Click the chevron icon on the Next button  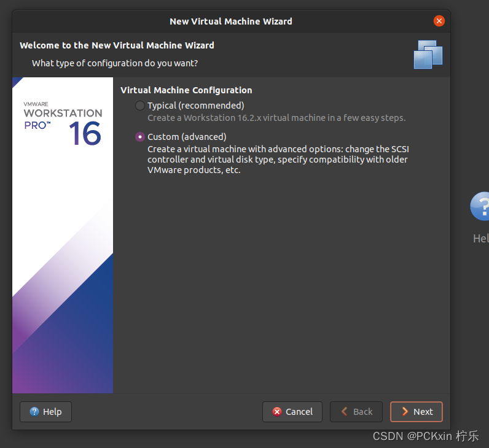click(x=405, y=412)
